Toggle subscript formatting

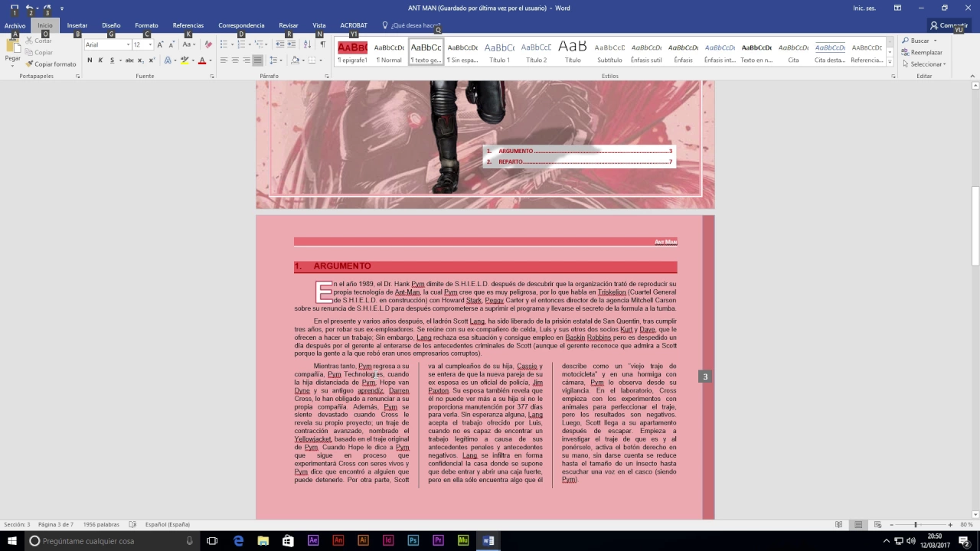141,60
